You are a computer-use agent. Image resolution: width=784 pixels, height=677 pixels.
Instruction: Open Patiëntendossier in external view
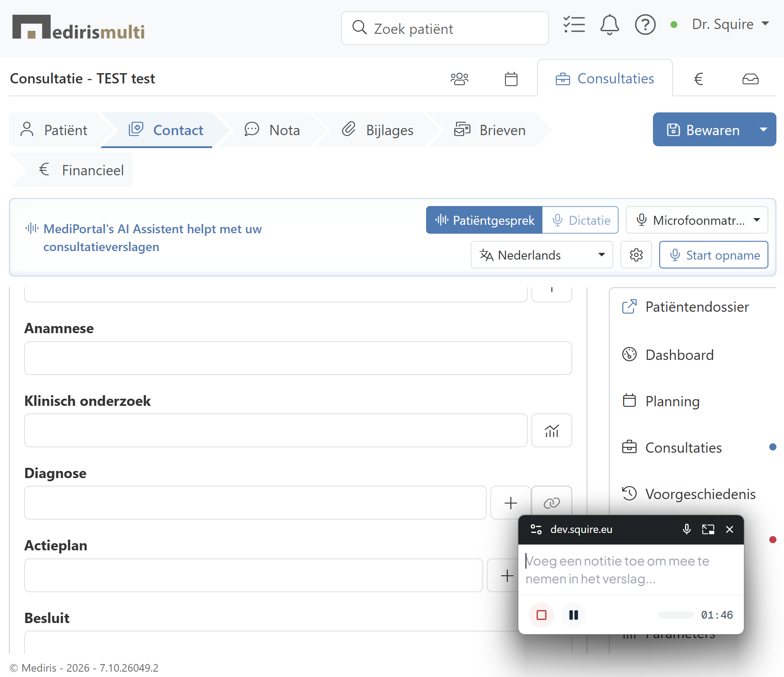click(685, 307)
